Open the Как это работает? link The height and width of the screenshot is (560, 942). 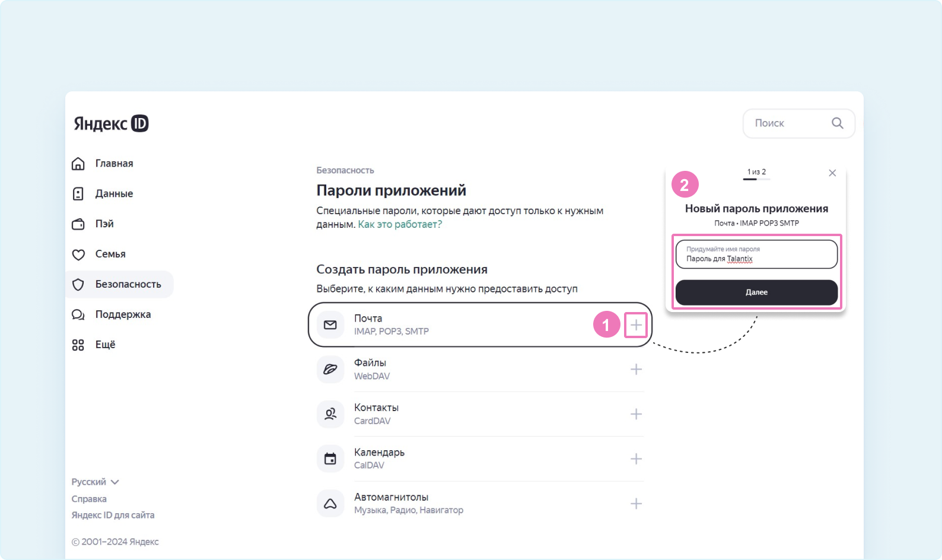pos(400,224)
